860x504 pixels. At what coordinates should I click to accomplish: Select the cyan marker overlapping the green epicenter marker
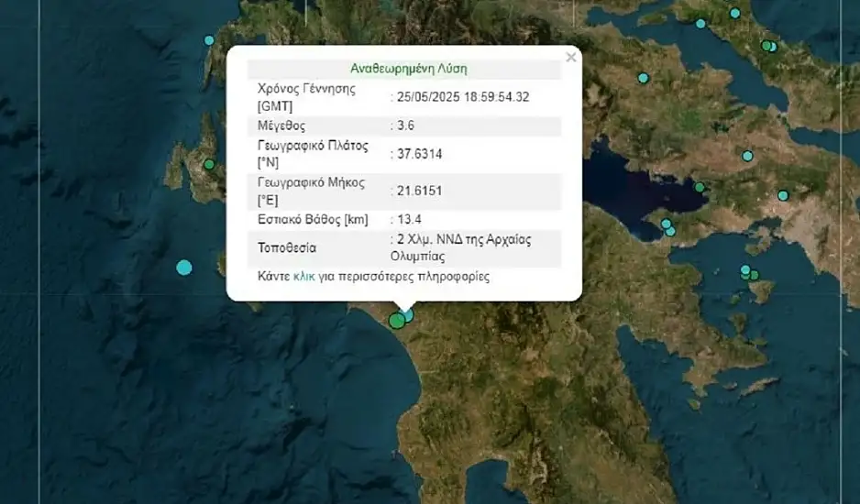click(407, 314)
